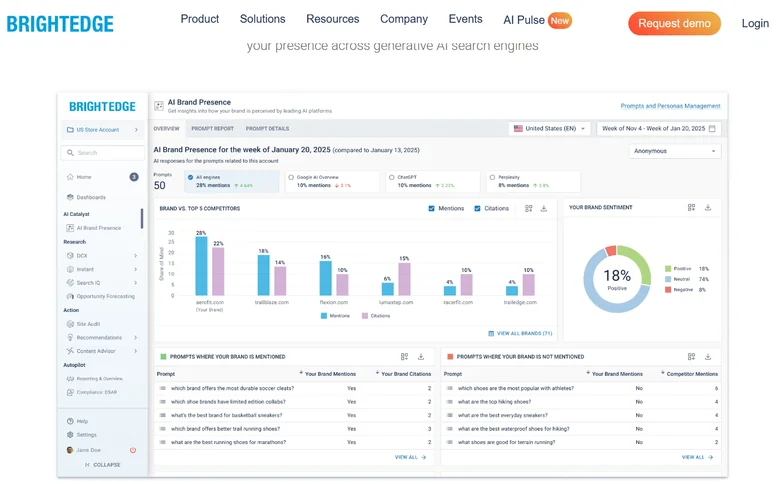
Task: Select the Perplexity radio option
Action: pos(492,177)
